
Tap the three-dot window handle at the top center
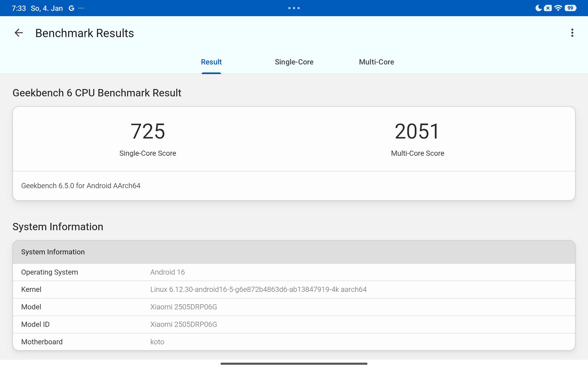click(294, 8)
